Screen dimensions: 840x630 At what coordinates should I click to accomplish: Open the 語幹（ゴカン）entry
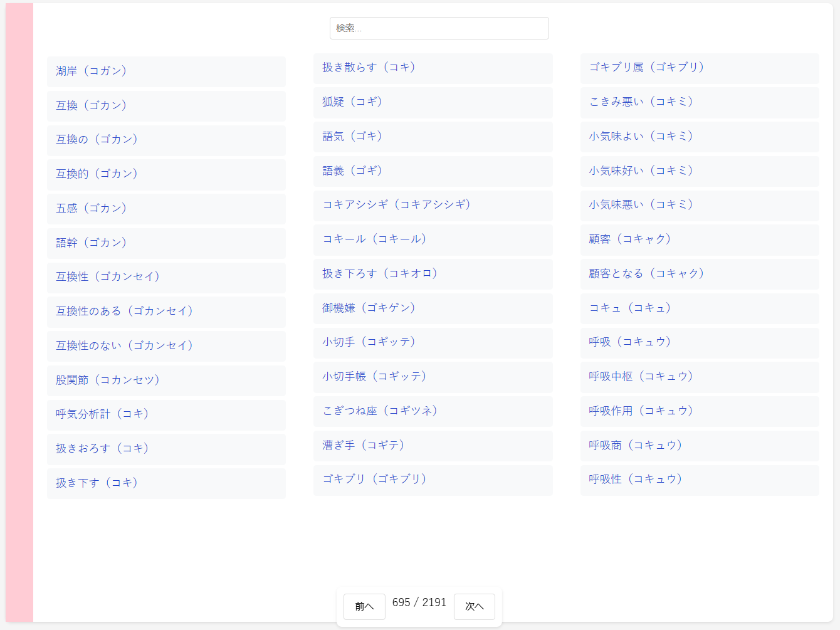(x=166, y=243)
